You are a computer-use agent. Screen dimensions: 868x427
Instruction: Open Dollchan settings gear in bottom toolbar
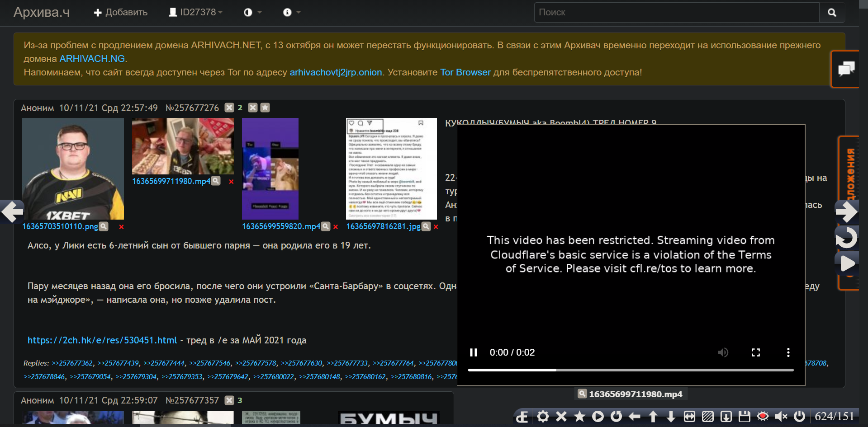[x=543, y=416]
